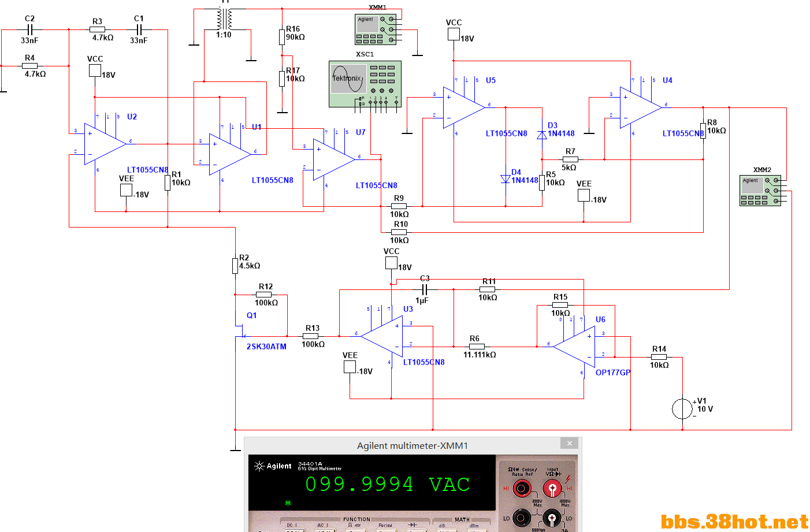Viewport: 810px width, 532px height.
Task: Select resistor R4 symbol
Action: (x=30, y=66)
